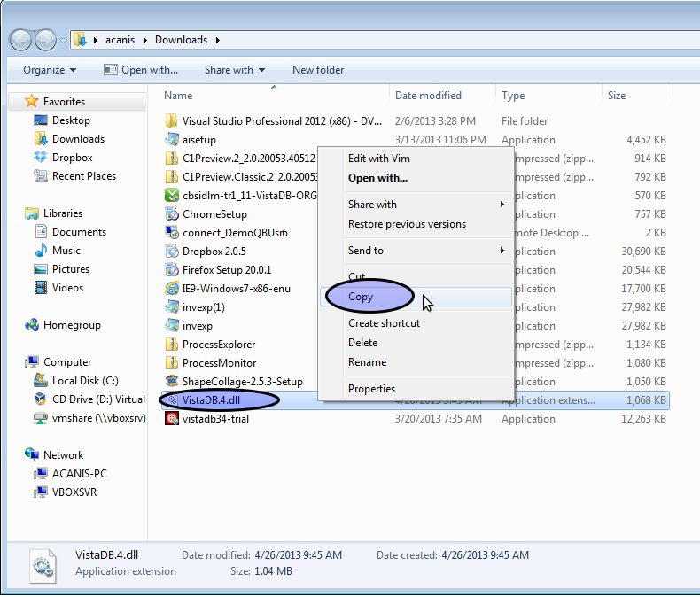Click the ProcessExplorer zip icon
This screenshot has width=700, height=597.
171,345
